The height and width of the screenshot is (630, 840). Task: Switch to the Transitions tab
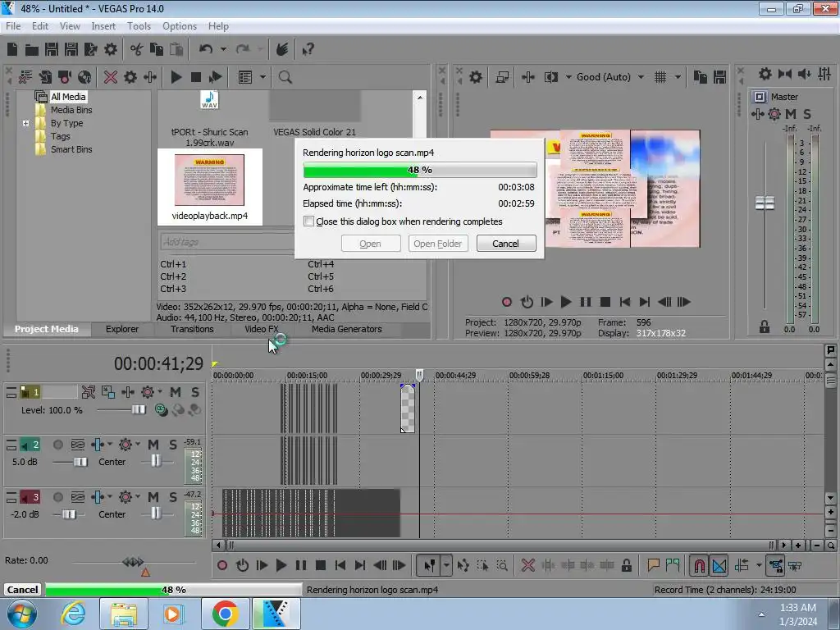coord(192,329)
